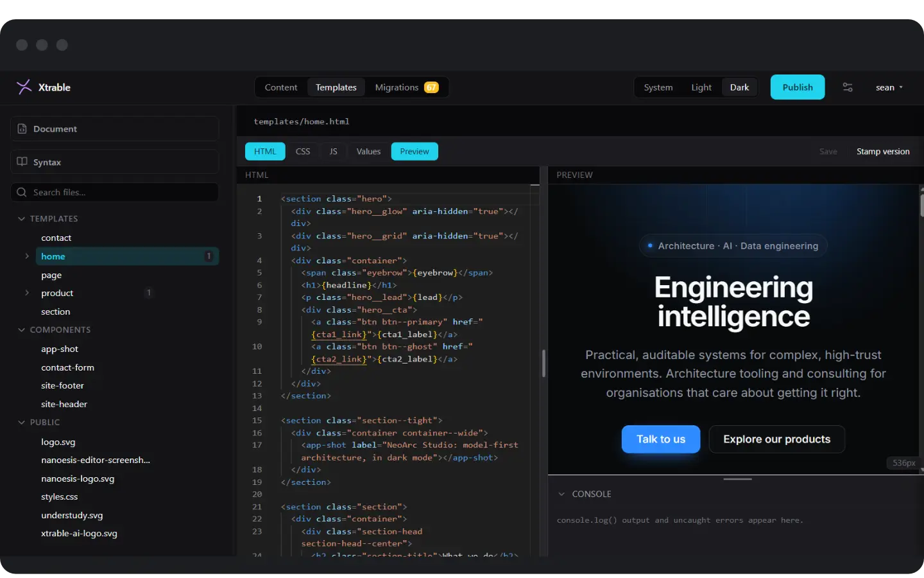Click the Document page icon
The height and width of the screenshot is (578, 924).
point(22,128)
